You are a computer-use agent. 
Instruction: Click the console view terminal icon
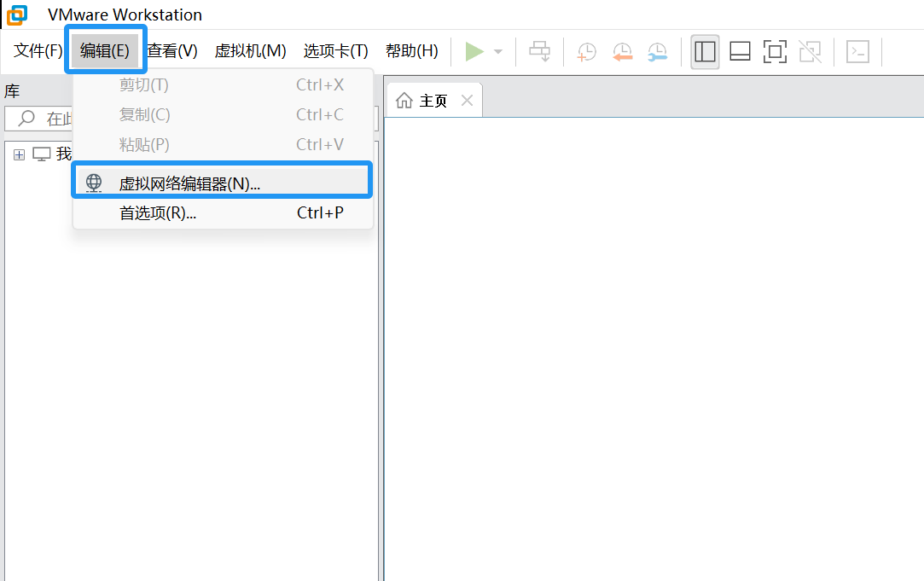click(857, 52)
